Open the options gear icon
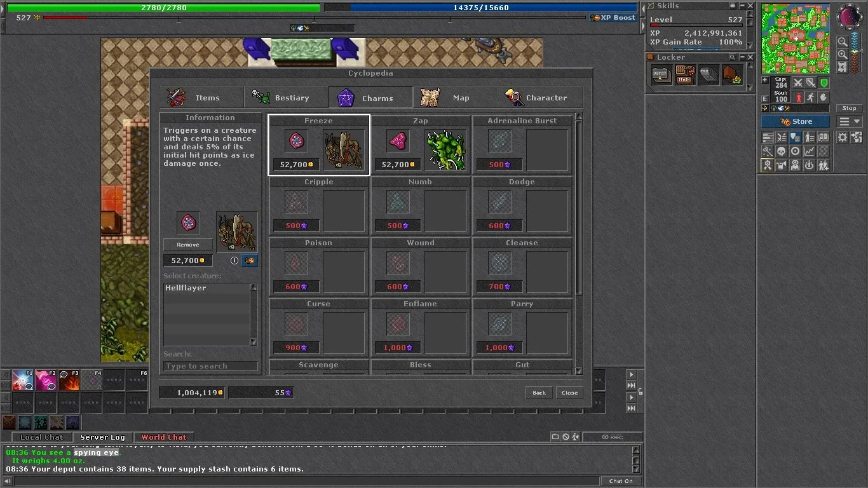The image size is (868, 488). (x=843, y=137)
